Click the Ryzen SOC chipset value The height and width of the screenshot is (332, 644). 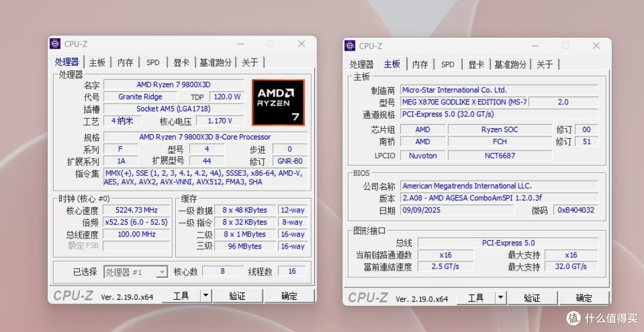[500, 130]
